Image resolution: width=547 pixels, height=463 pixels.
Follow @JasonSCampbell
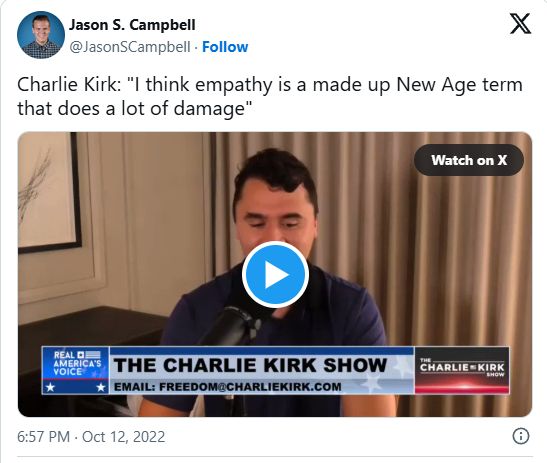click(225, 47)
